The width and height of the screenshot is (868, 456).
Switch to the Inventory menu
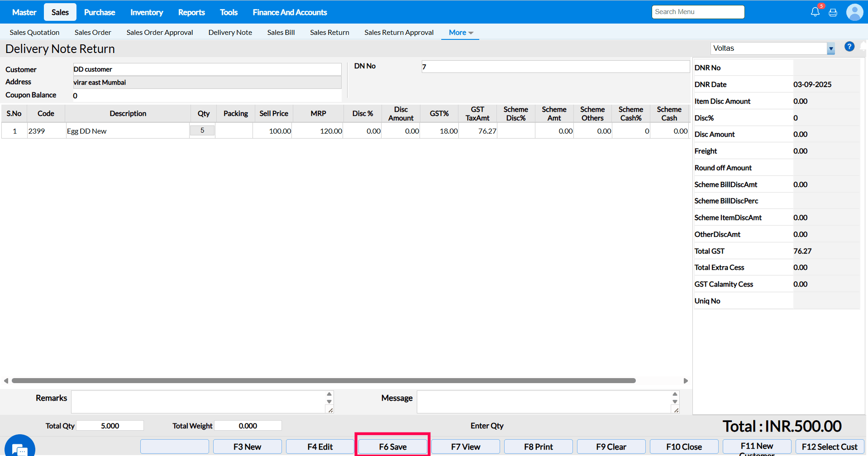pyautogui.click(x=146, y=12)
